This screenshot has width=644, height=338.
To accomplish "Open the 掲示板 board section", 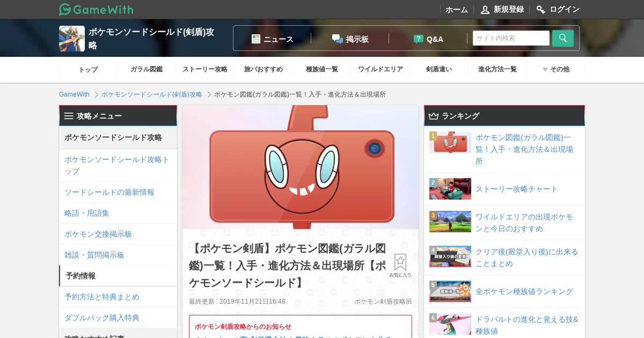I will (357, 39).
